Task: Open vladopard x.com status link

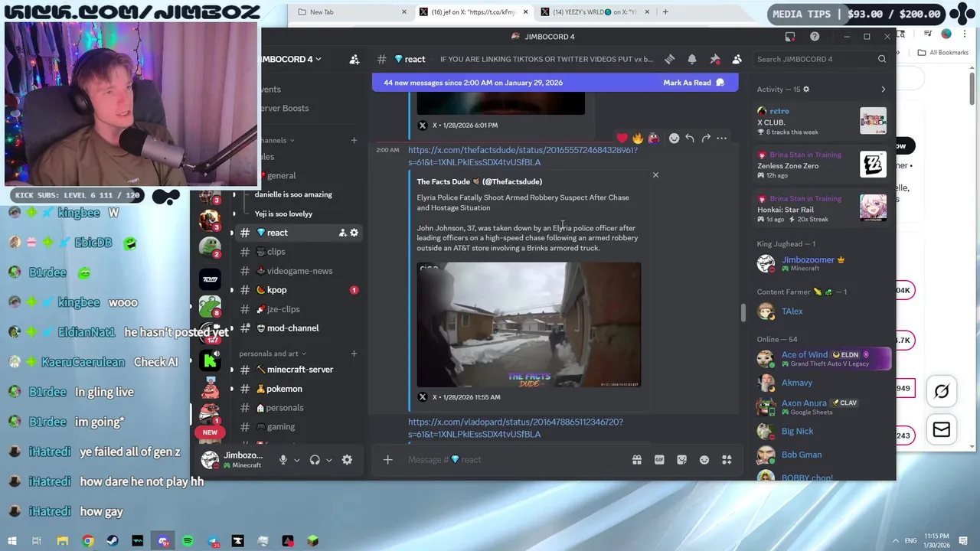Action: click(515, 428)
